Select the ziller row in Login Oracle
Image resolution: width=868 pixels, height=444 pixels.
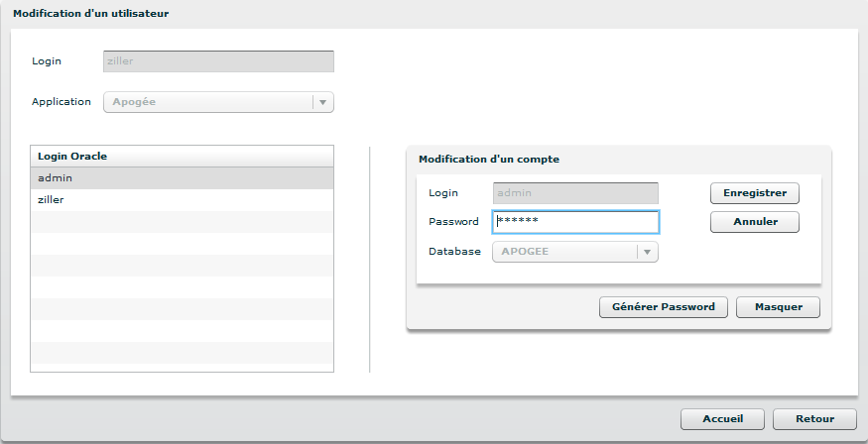coord(183,200)
